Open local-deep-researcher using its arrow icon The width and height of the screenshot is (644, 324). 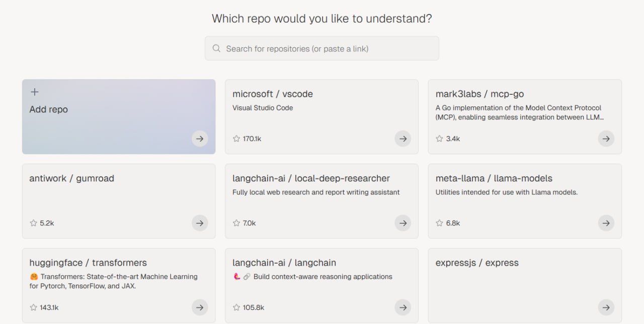[x=403, y=223]
